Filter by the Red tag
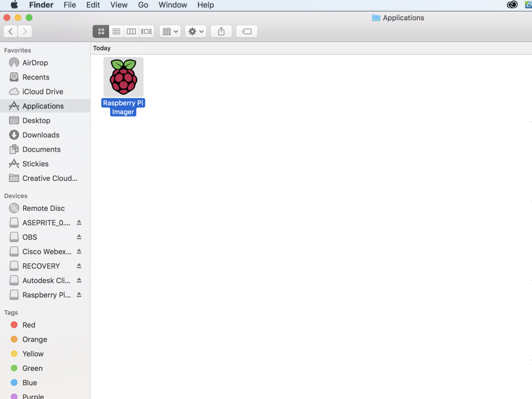Screen dimensions: 532x399 [x=45, y=325]
